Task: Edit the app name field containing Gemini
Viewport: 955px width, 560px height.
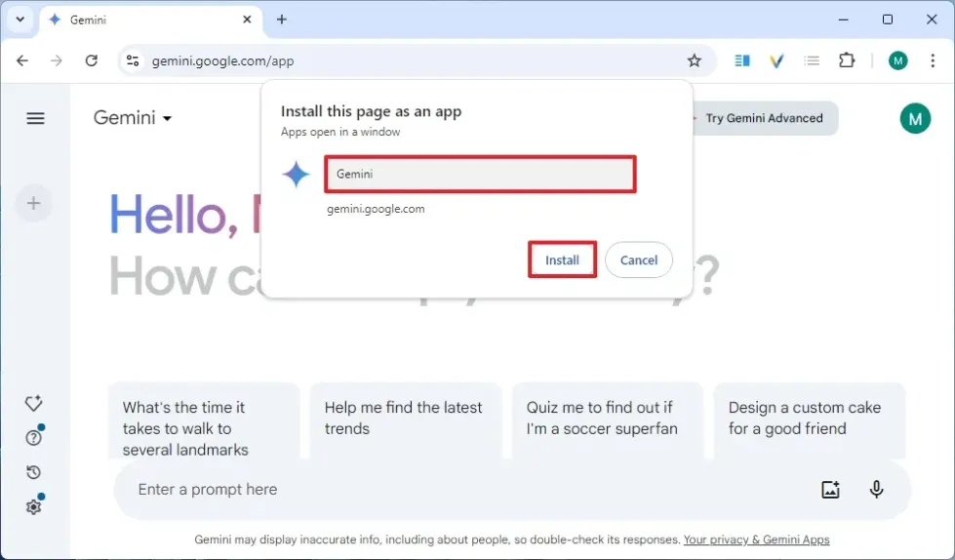Action: click(x=481, y=175)
